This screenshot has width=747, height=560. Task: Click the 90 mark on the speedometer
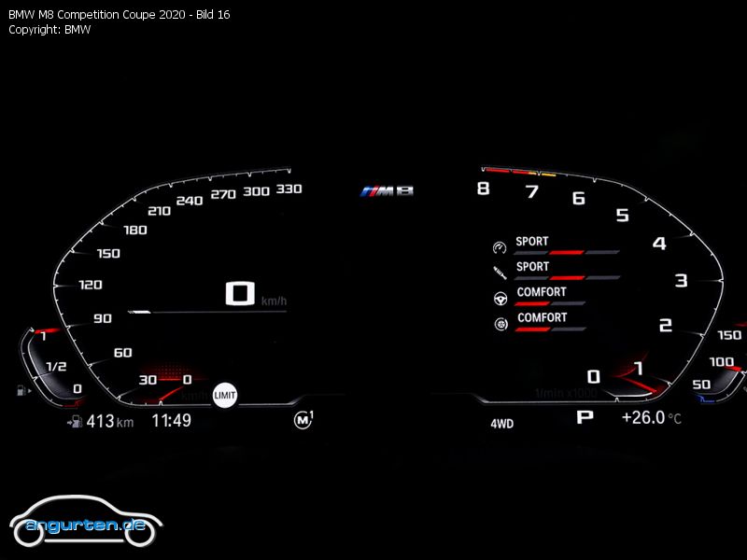tap(103, 318)
